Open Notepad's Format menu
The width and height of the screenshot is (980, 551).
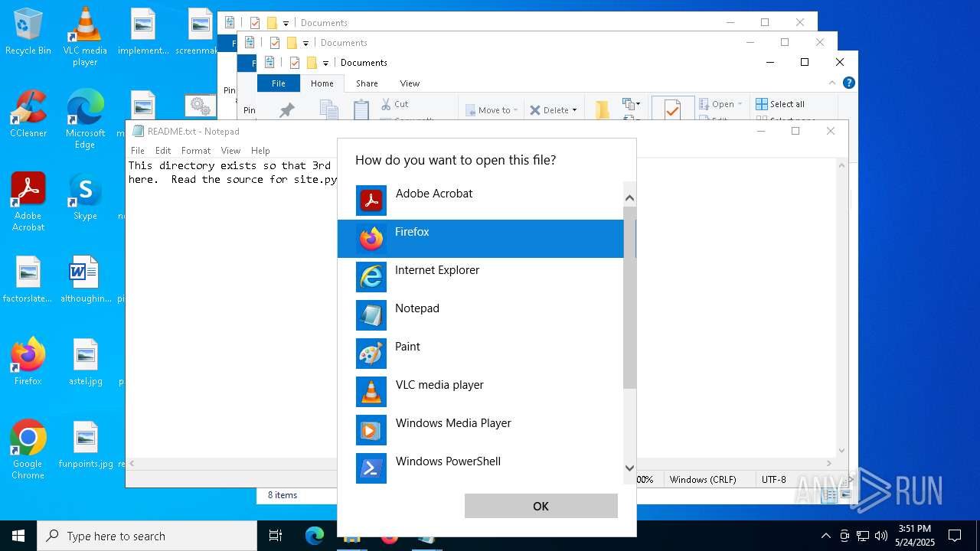[196, 151]
